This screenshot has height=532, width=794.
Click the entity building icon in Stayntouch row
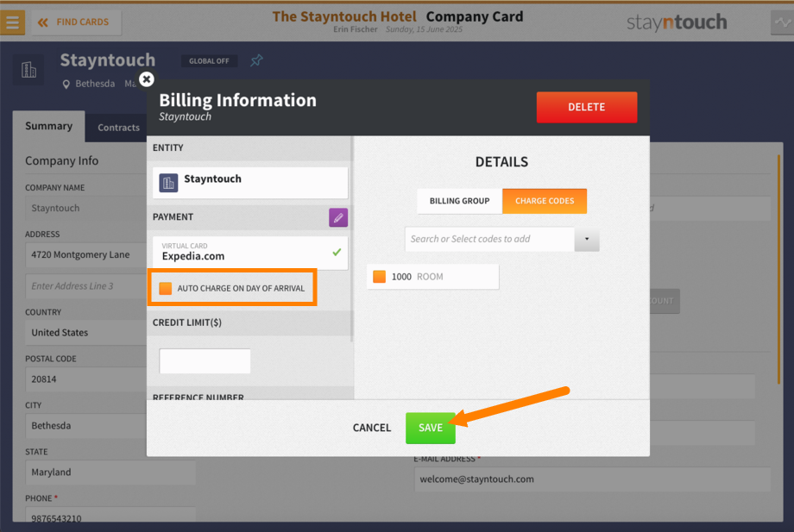pos(168,183)
